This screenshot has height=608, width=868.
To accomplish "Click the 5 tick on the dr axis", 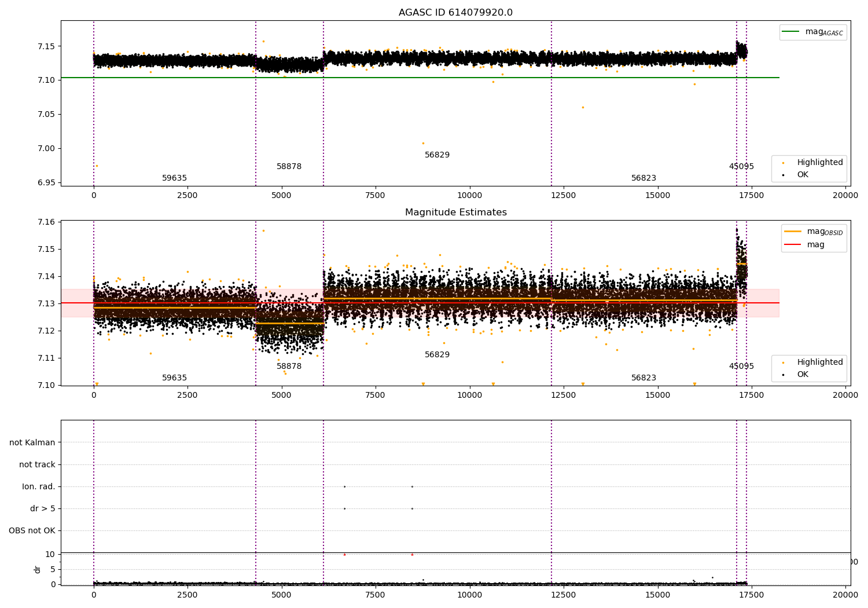I will [x=53, y=569].
